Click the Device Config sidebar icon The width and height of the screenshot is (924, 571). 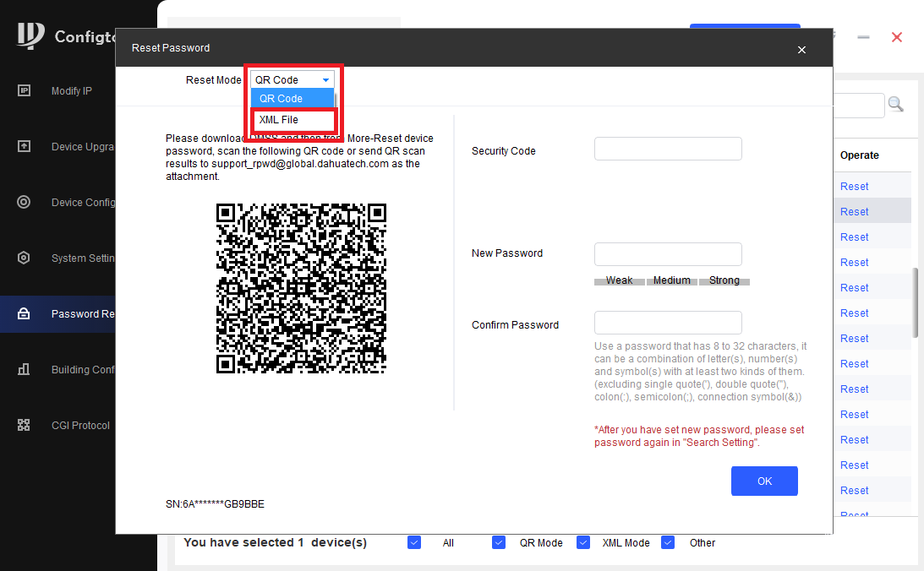[x=24, y=202]
